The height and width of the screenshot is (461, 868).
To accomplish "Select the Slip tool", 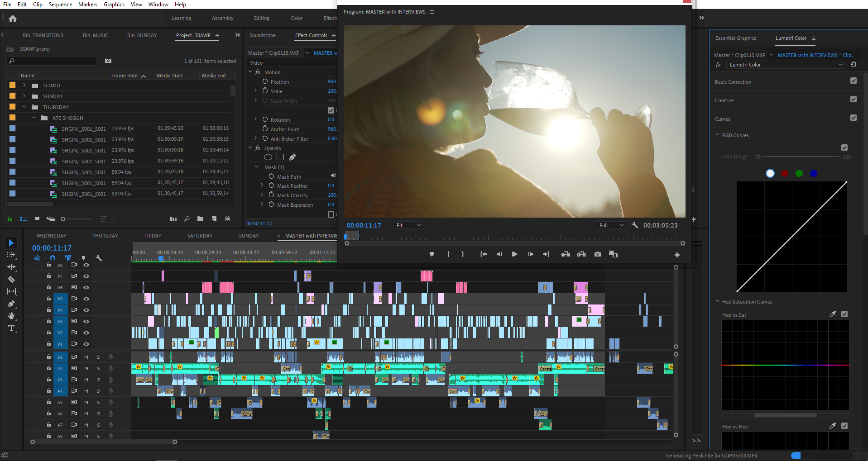I will (11, 291).
